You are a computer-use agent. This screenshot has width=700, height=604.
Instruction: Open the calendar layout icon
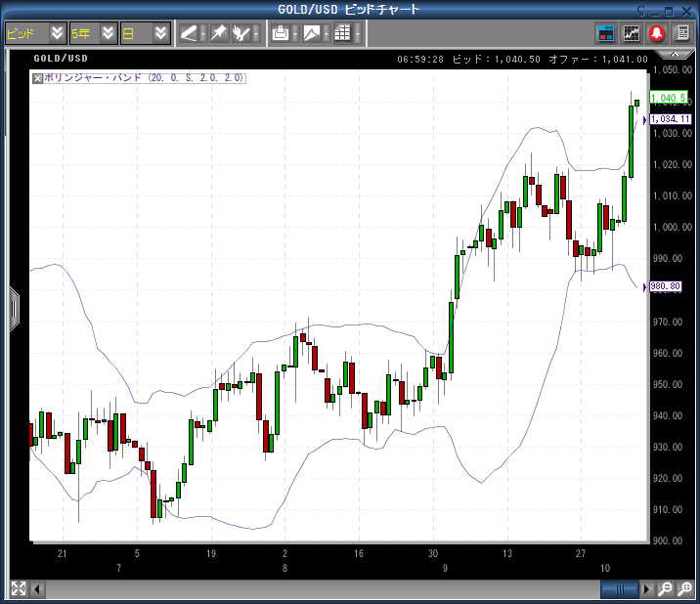(606, 33)
